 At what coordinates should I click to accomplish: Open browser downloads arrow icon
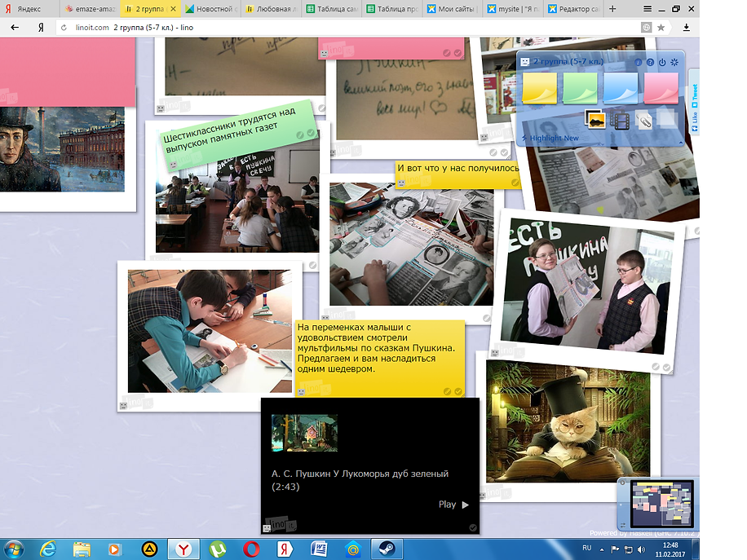coord(686,28)
